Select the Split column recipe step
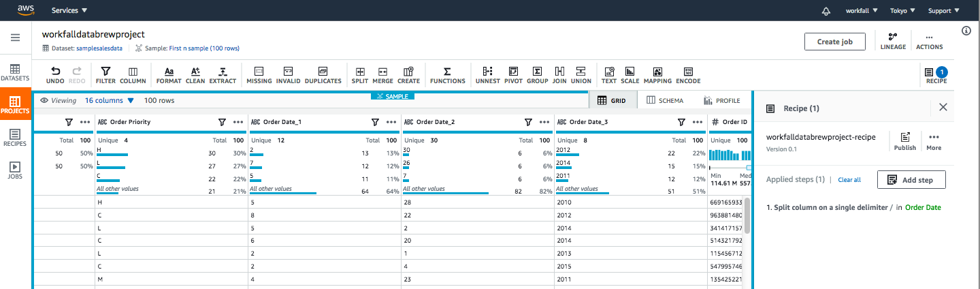 [853, 207]
